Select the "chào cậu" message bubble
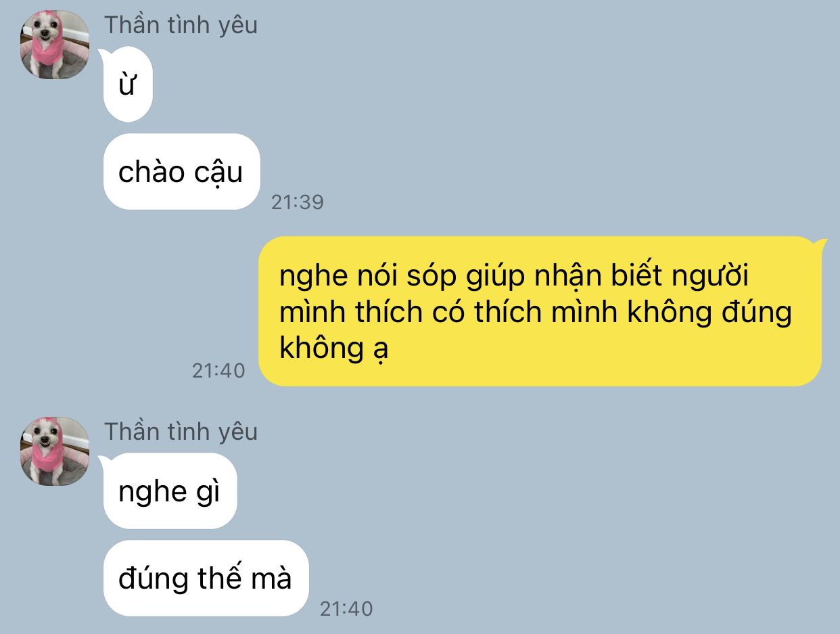Screen dimensions: 840x634 (x=181, y=172)
